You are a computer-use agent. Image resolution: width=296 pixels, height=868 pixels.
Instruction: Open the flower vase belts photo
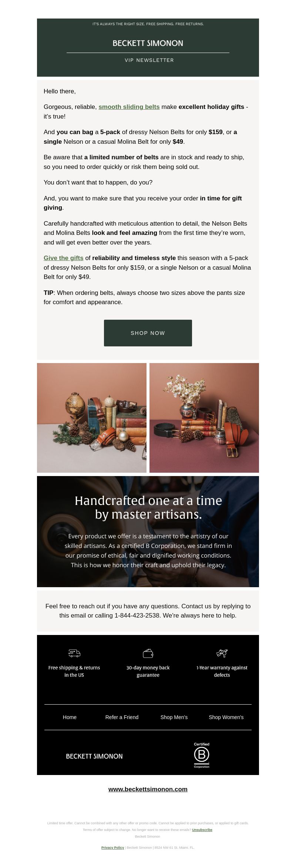[204, 418]
